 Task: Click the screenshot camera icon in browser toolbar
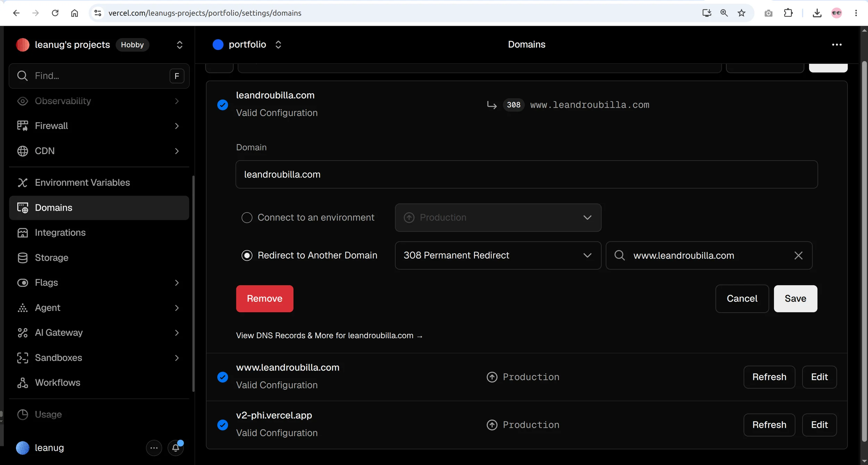pos(768,13)
